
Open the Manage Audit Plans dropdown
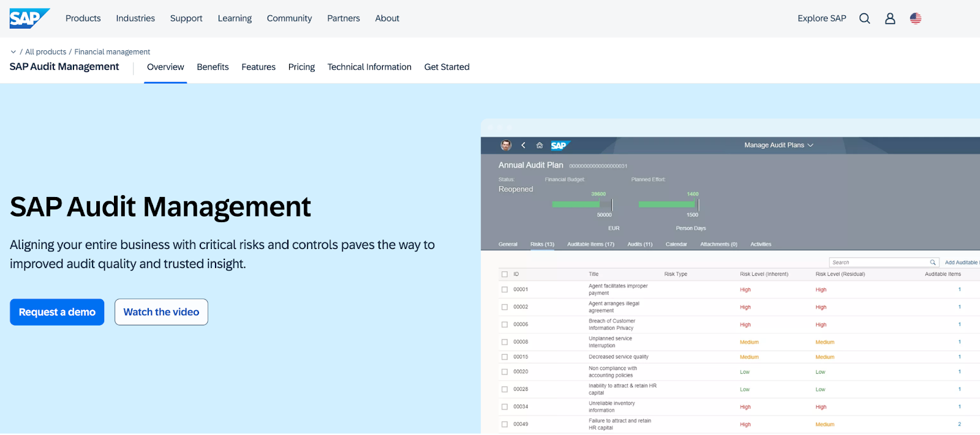778,145
